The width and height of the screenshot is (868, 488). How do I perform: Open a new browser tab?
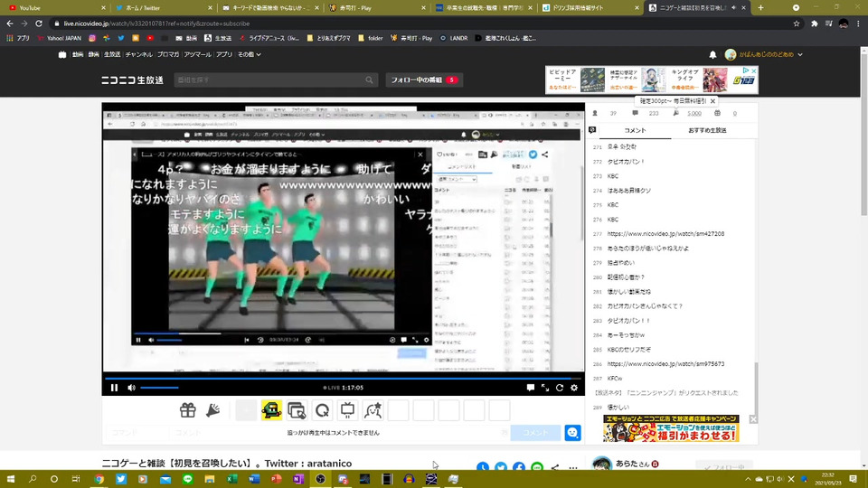coord(760,8)
